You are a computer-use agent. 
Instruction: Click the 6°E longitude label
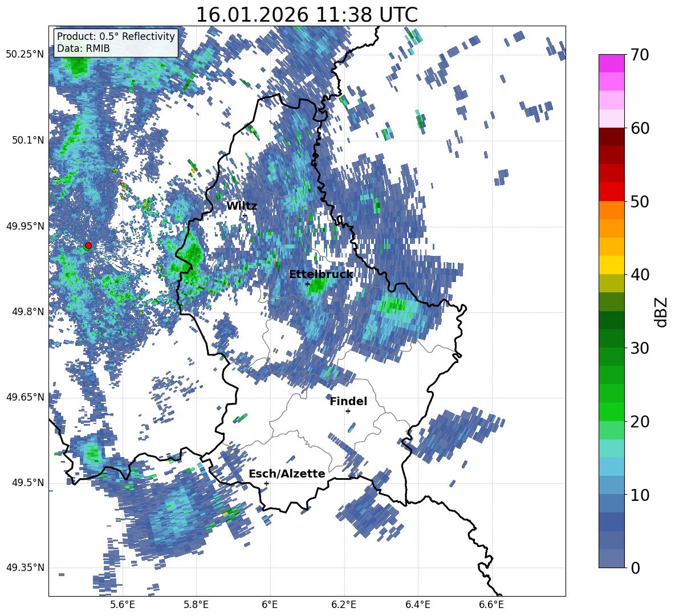tap(270, 605)
